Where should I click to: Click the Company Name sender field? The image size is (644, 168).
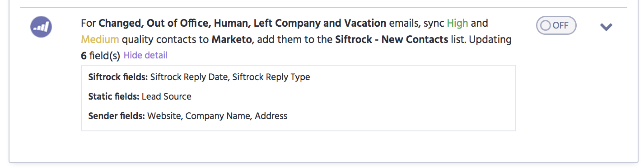(218, 116)
